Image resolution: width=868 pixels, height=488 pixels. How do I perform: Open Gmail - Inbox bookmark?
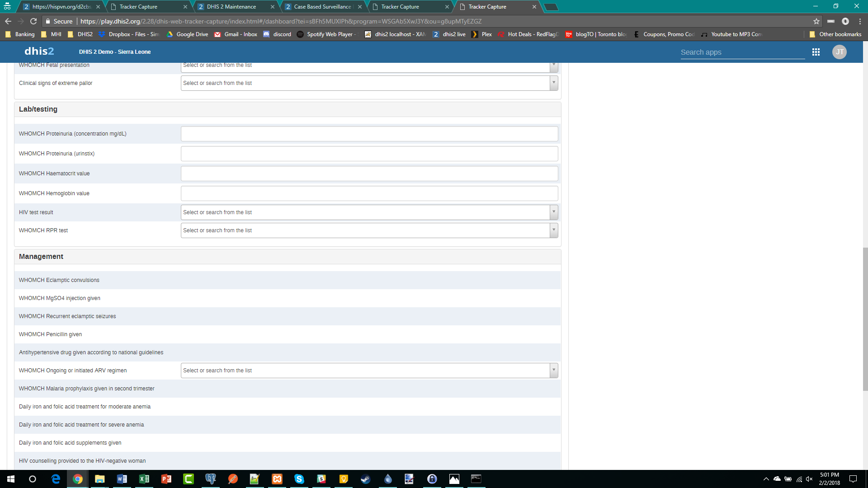click(x=236, y=34)
